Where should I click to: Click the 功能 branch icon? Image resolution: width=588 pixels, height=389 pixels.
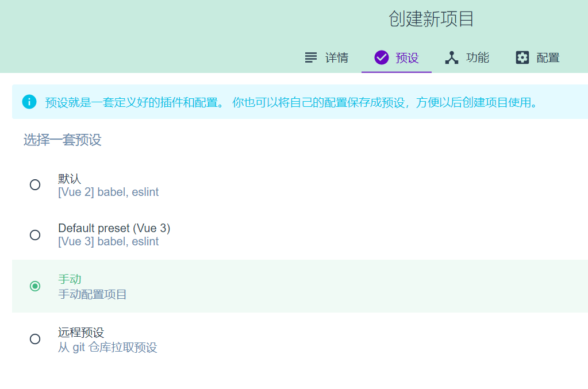(452, 57)
